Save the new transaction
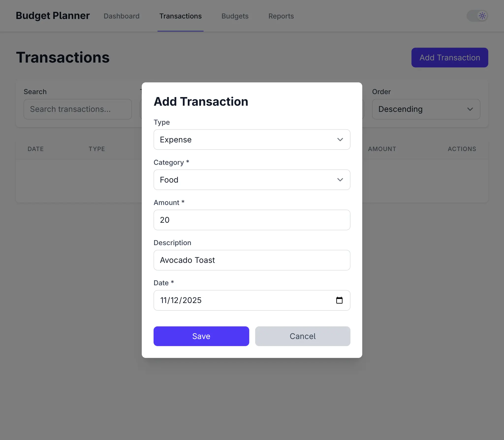Viewport: 504px width, 440px height. coord(201,336)
